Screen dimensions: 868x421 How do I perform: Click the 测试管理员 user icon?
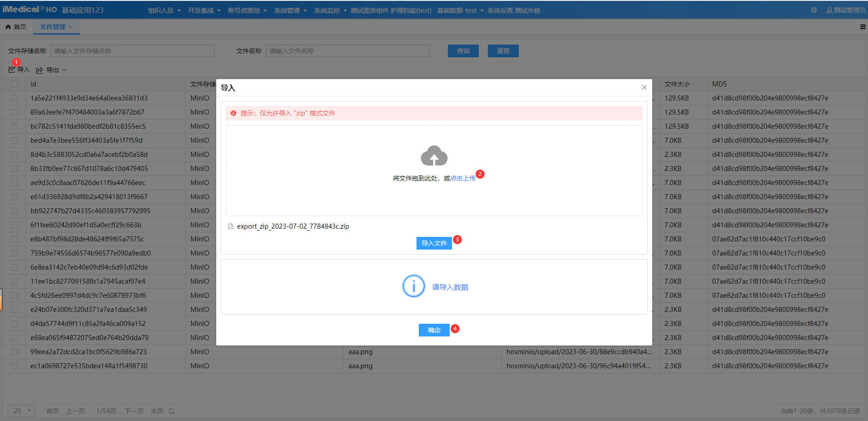point(829,10)
